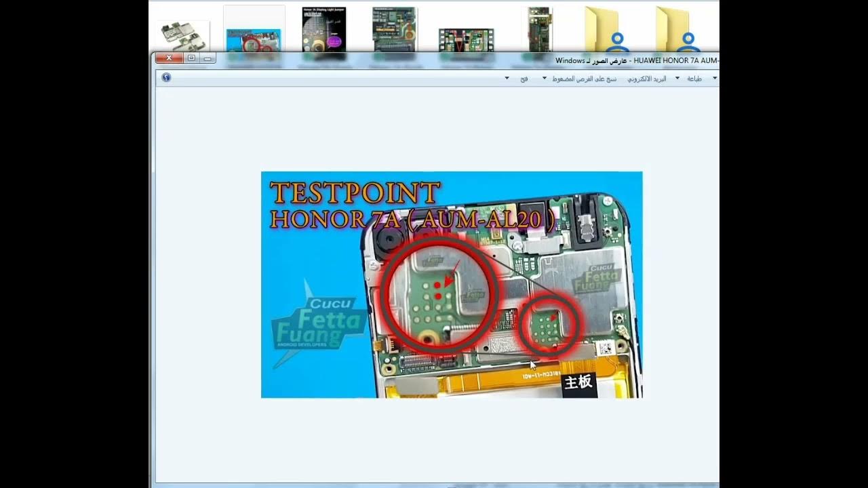Select the filmstrip video thumbnail in Explorer
The image size is (868, 488).
click(466, 40)
